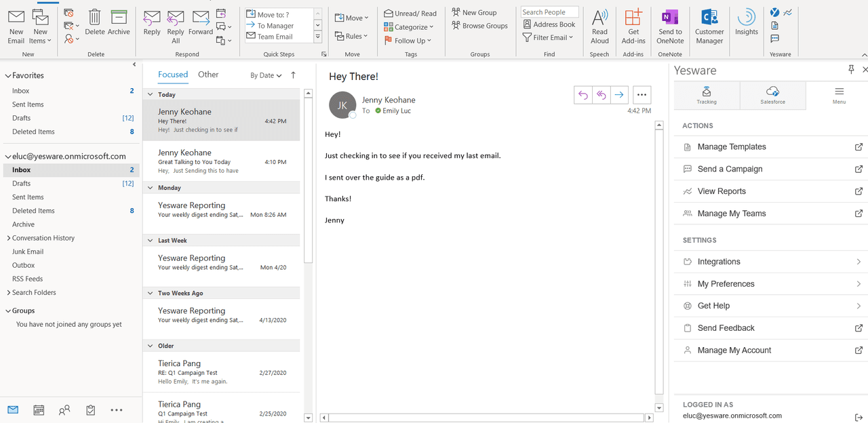This screenshot has width=868, height=423.
Task: Open By Date sort dropdown
Action: (266, 75)
